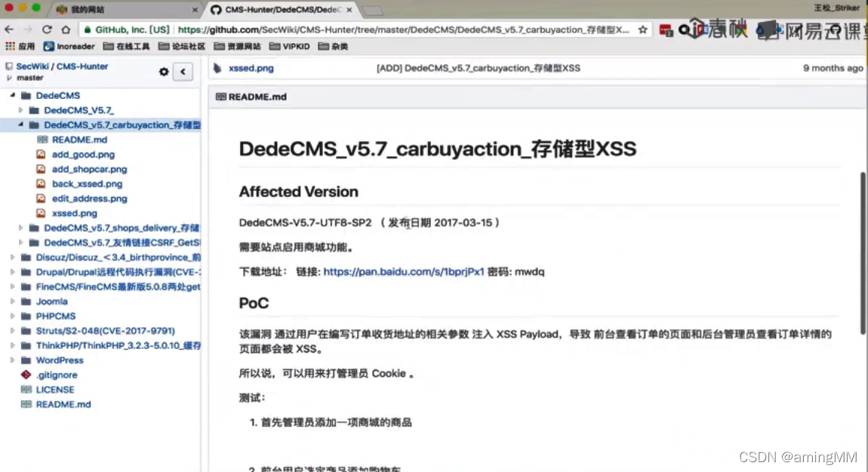The image size is (868, 472).
Task: Open .gitignore file in tree
Action: 57,375
